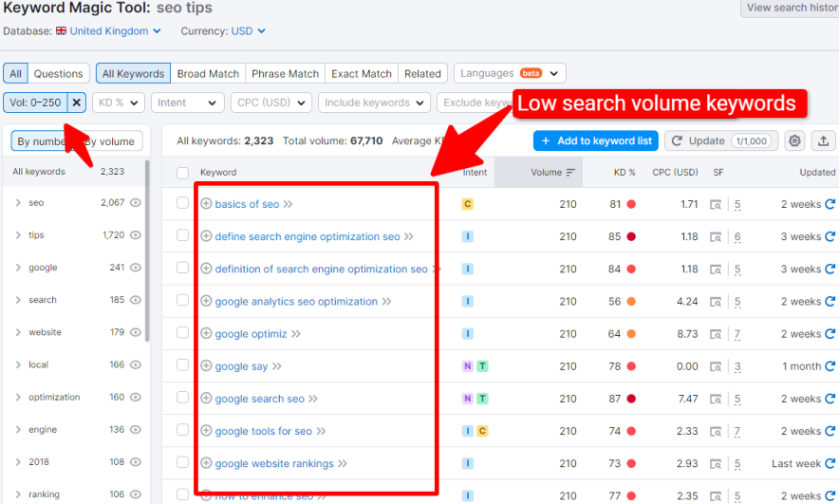Click intent badge C for 'basics of seo'

(x=468, y=204)
